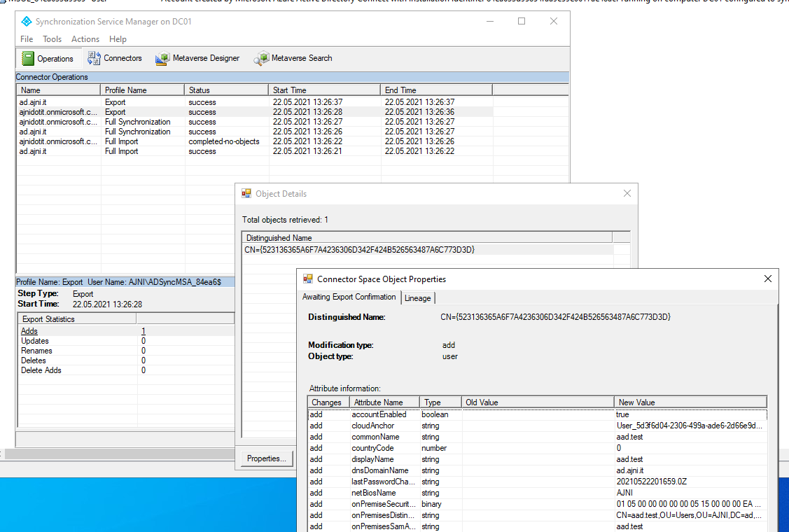Switch to the Connectors view
This screenshot has width=789, height=532.
click(115, 58)
